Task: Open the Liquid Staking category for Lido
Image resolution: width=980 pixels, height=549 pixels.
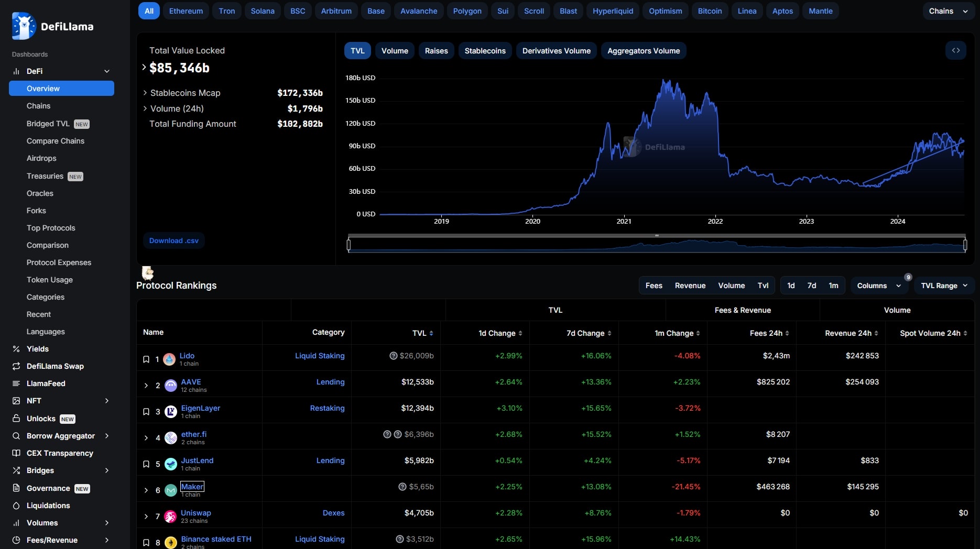Action: tap(320, 356)
